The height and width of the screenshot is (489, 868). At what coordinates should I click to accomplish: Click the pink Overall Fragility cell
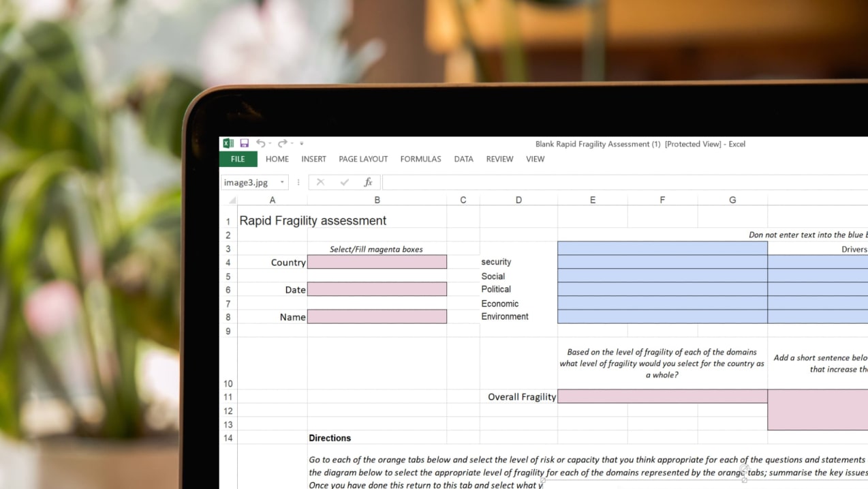coord(662,396)
